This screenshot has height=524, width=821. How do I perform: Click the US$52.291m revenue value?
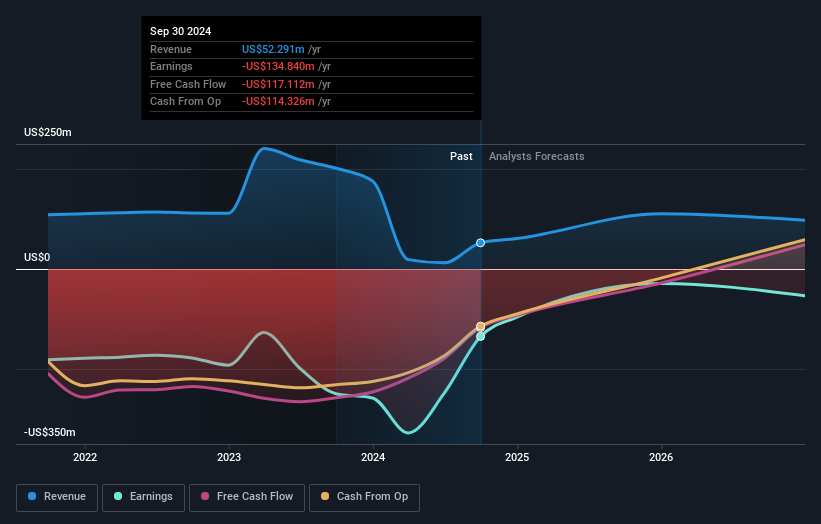[x=273, y=49]
